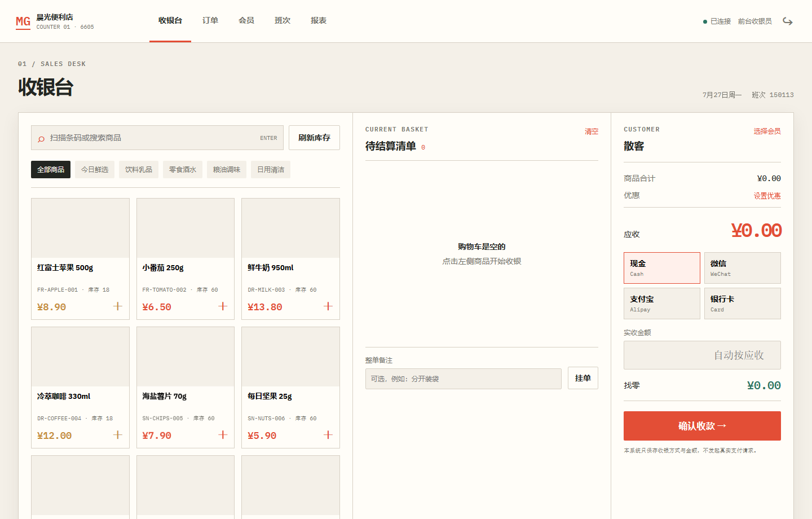
Task: Open the 订单 tab
Action: click(x=210, y=21)
